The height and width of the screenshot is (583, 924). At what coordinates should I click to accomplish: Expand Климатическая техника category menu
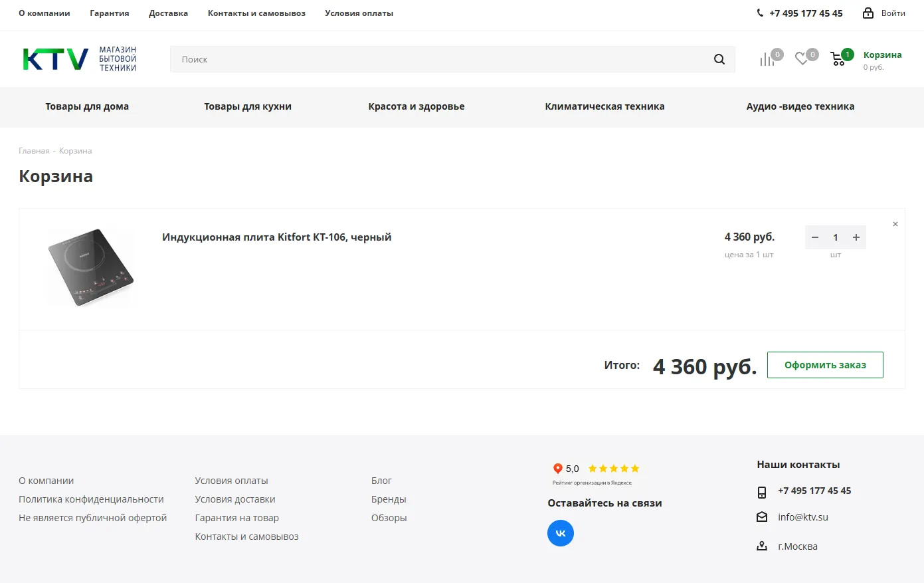point(604,106)
